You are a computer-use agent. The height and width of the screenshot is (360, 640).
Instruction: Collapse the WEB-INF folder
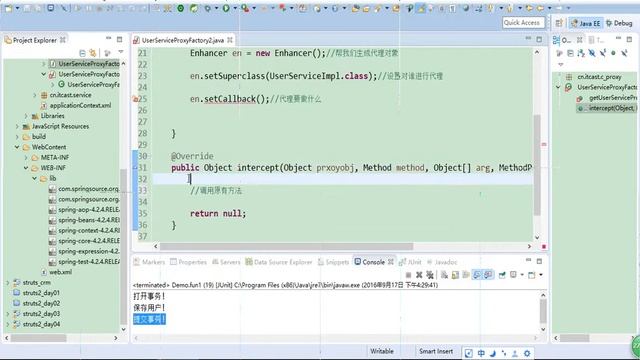26,168
